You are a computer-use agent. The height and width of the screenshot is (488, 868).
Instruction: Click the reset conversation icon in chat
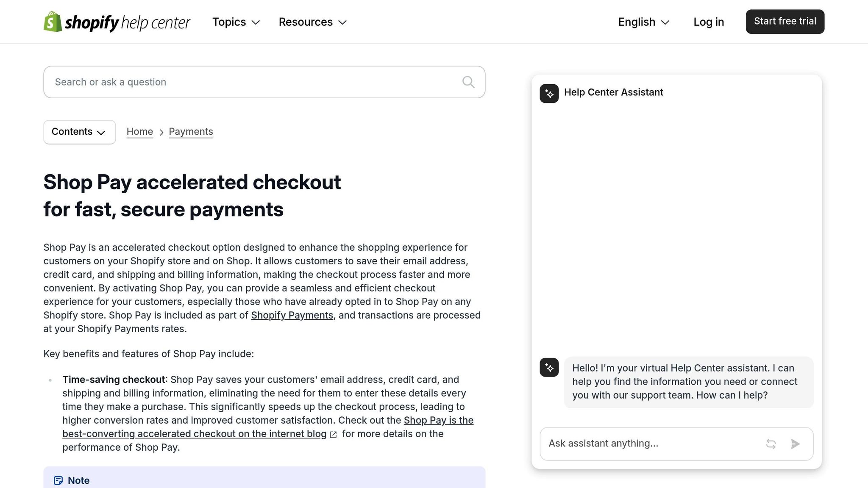tap(771, 444)
